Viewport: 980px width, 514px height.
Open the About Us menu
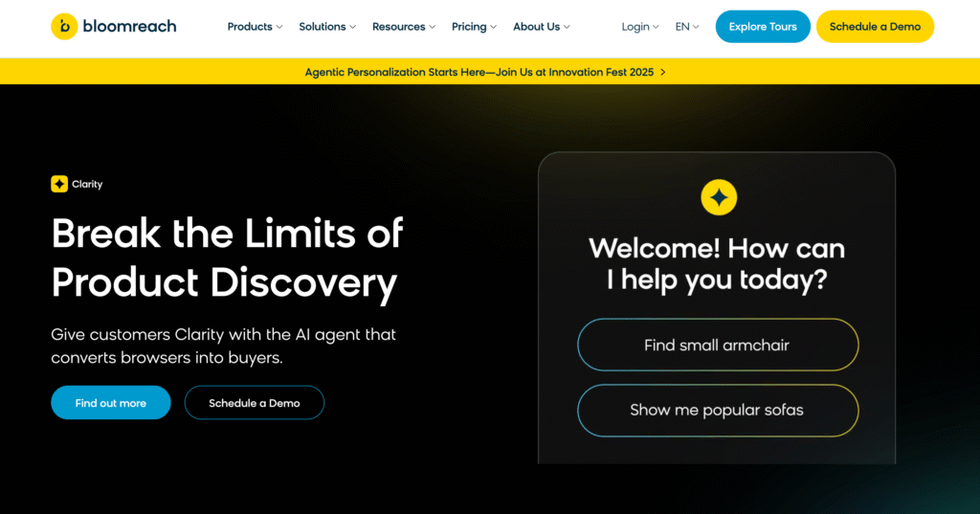[x=542, y=27]
